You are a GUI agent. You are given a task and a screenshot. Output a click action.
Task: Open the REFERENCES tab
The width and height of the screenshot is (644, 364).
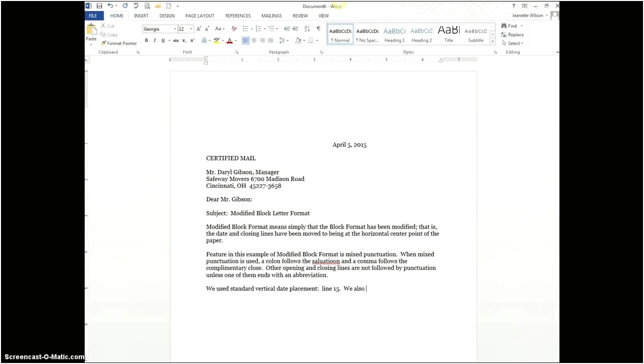[238, 16]
